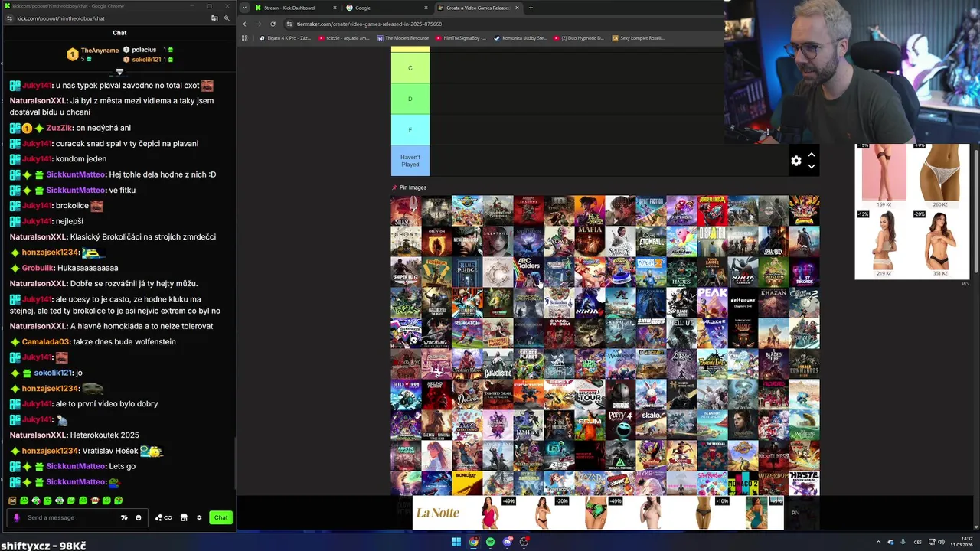Open the La Notte banner ad
The image size is (980, 551).
[x=598, y=513]
